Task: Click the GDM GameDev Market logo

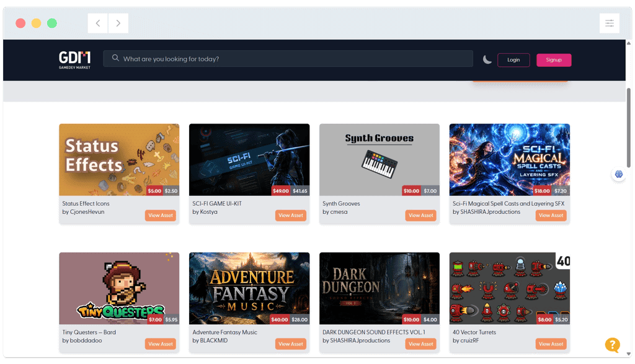Action: [74, 60]
